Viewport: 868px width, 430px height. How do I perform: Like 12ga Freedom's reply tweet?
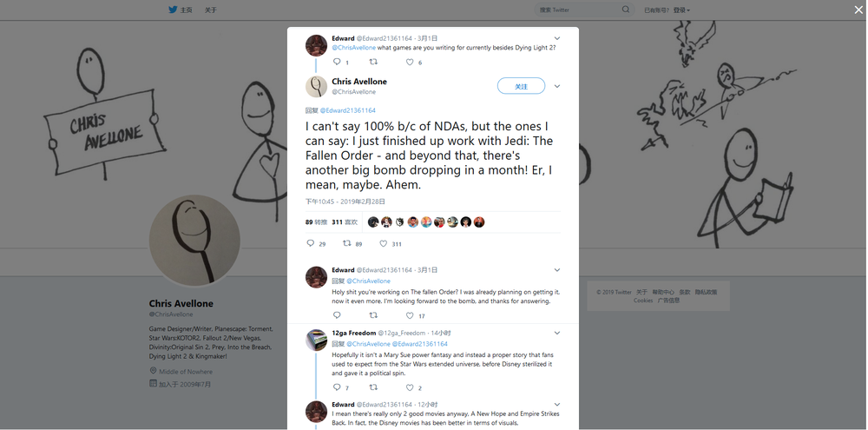(x=411, y=387)
